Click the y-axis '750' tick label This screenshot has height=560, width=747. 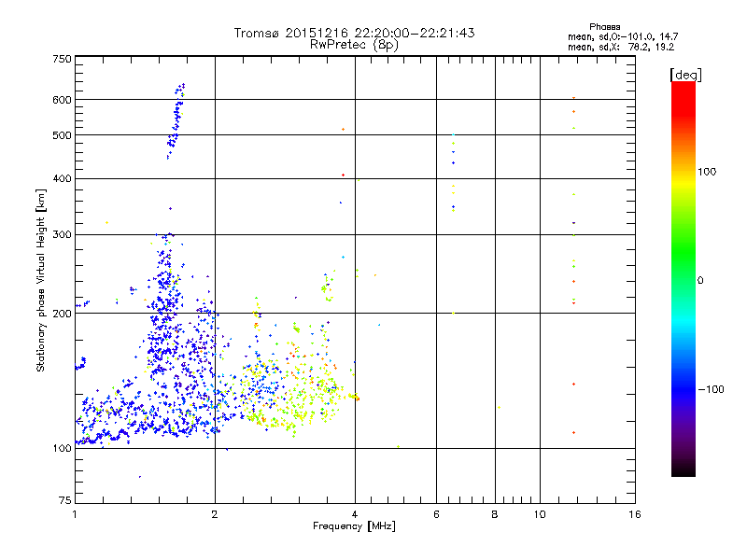tap(62, 59)
